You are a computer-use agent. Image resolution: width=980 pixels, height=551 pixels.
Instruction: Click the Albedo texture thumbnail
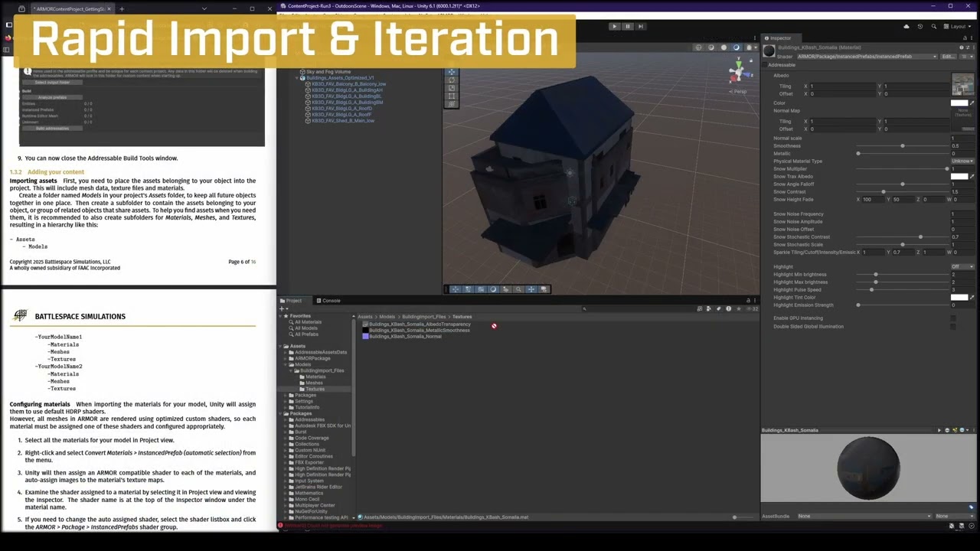coord(962,84)
